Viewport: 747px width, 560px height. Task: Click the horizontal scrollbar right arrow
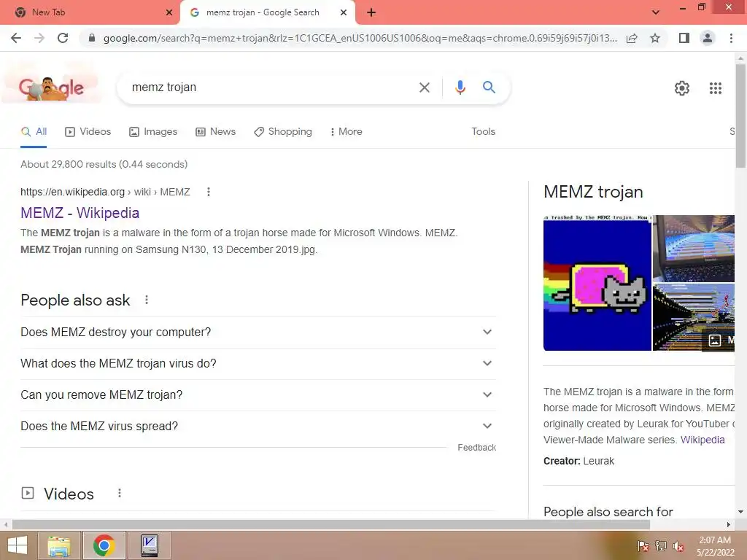729,524
